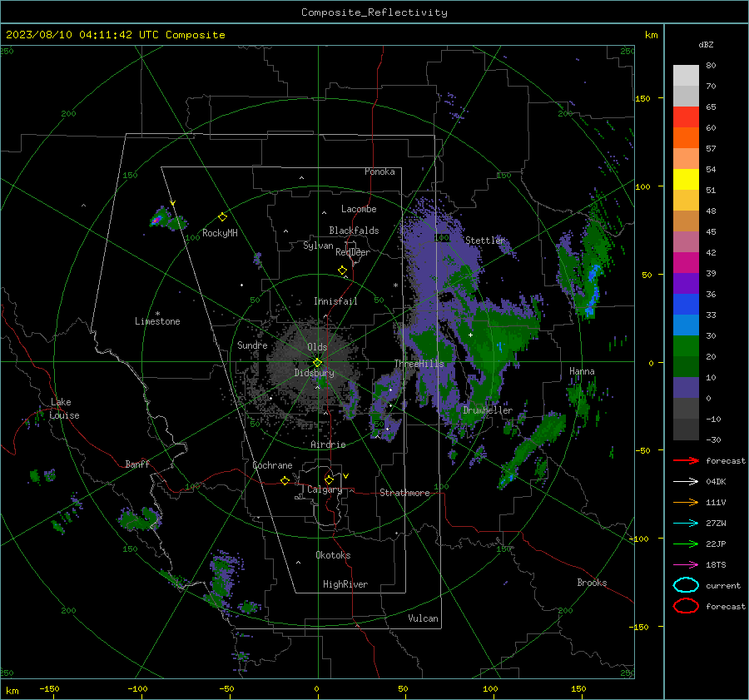
Task: Pick the orange swatch between 60 and 57
Action: coord(686,138)
